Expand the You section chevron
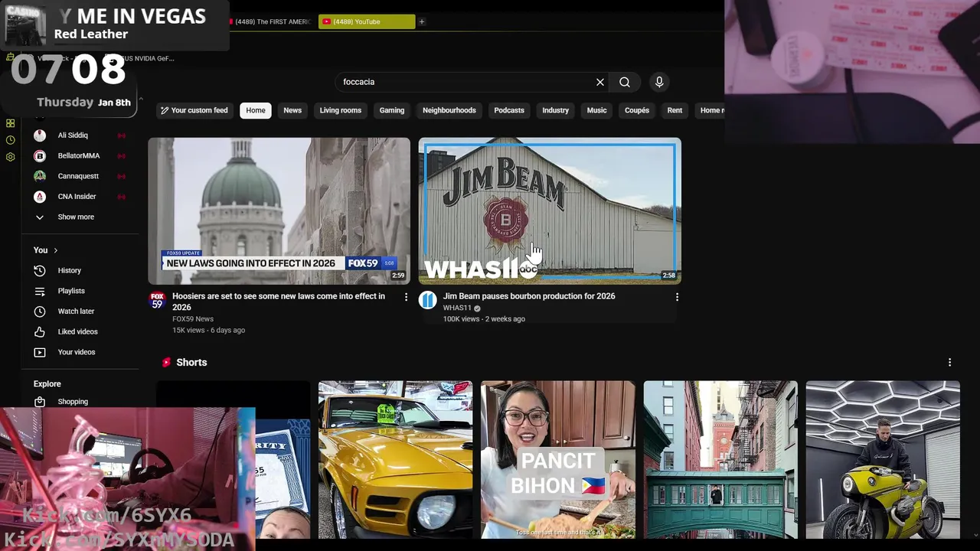 (x=55, y=250)
